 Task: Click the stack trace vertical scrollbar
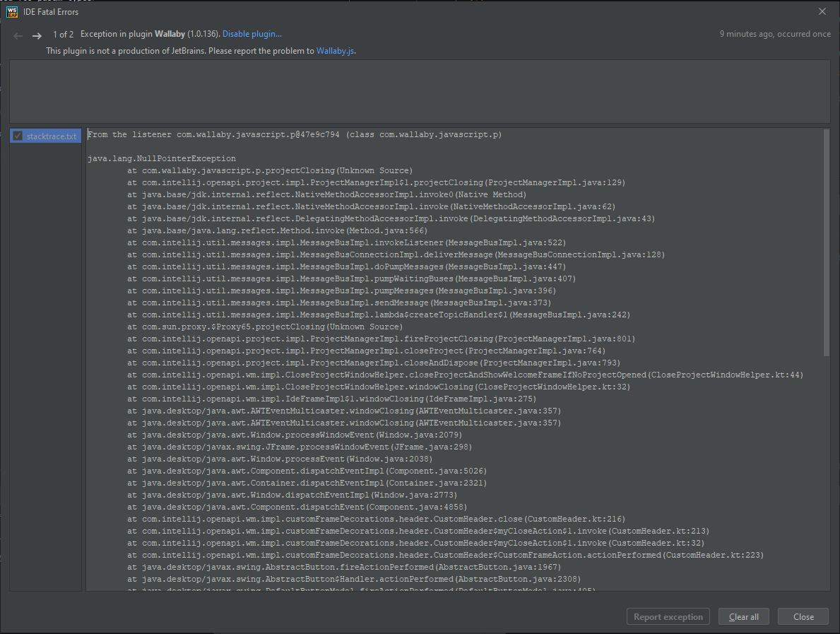(x=826, y=241)
